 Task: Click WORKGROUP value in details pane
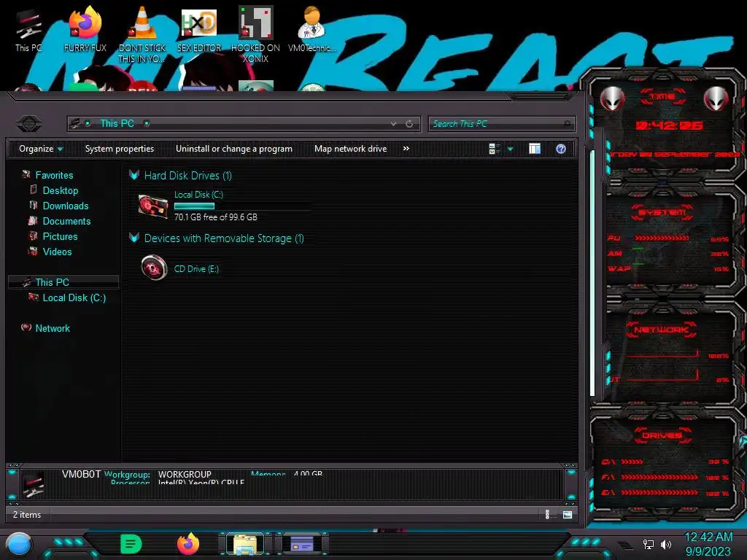(185, 474)
